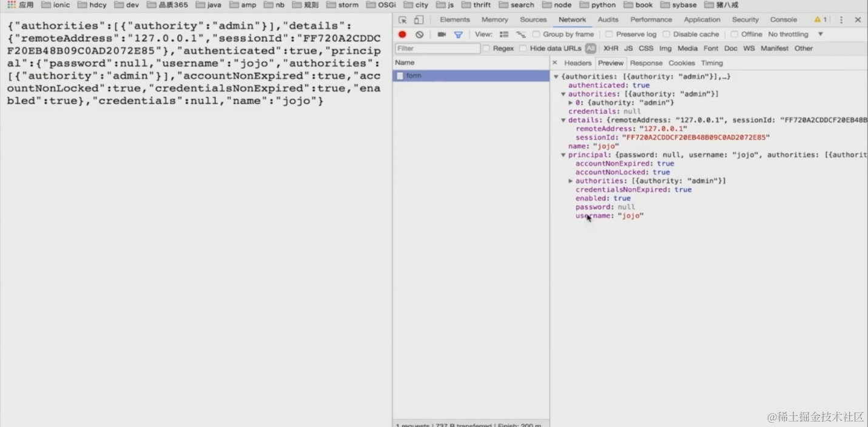The image size is (868, 427).
Task: Filter requests by Manifest type
Action: pyautogui.click(x=775, y=49)
